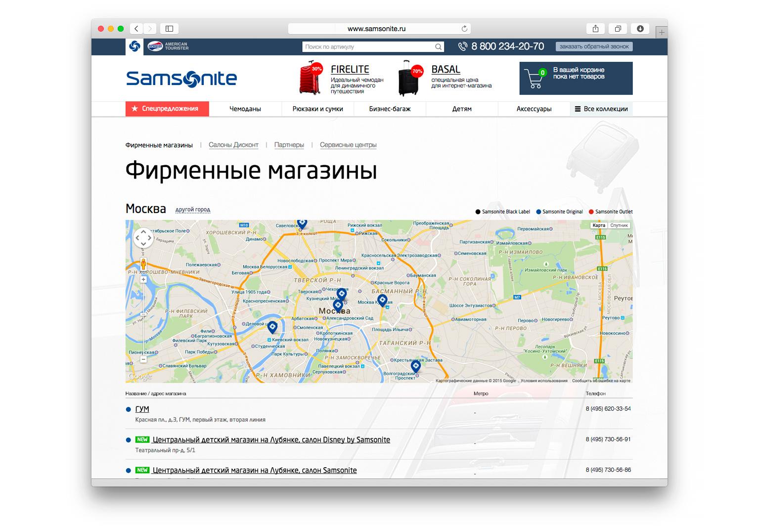The height and width of the screenshot is (532, 760).
Task: Open the BASAL promo link
Action: click(446, 70)
